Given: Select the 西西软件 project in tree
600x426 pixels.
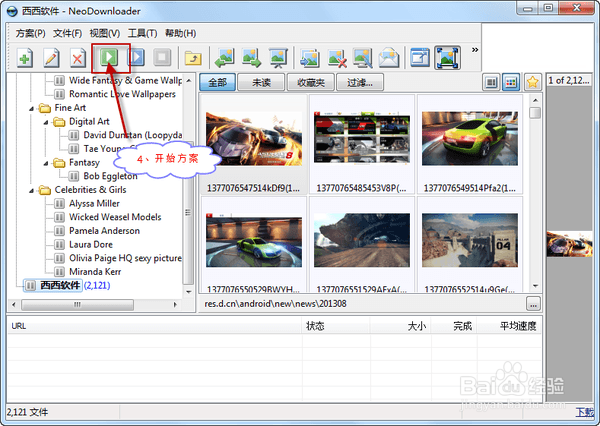Looking at the screenshot, I should click(x=60, y=286).
